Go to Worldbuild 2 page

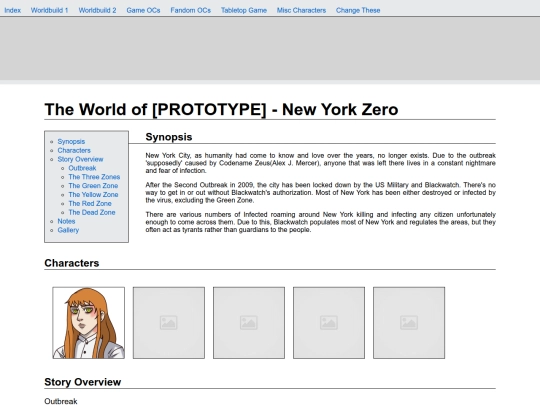pos(97,10)
